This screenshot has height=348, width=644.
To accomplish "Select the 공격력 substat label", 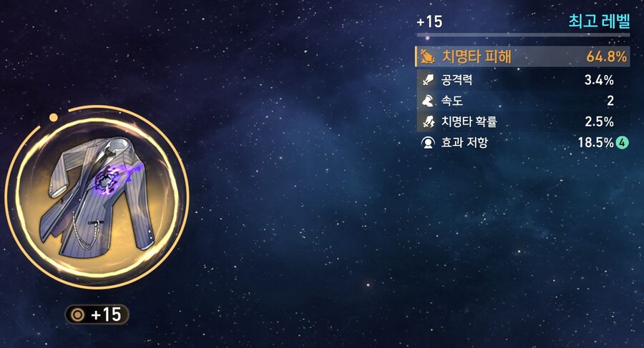I will pyautogui.click(x=457, y=79).
